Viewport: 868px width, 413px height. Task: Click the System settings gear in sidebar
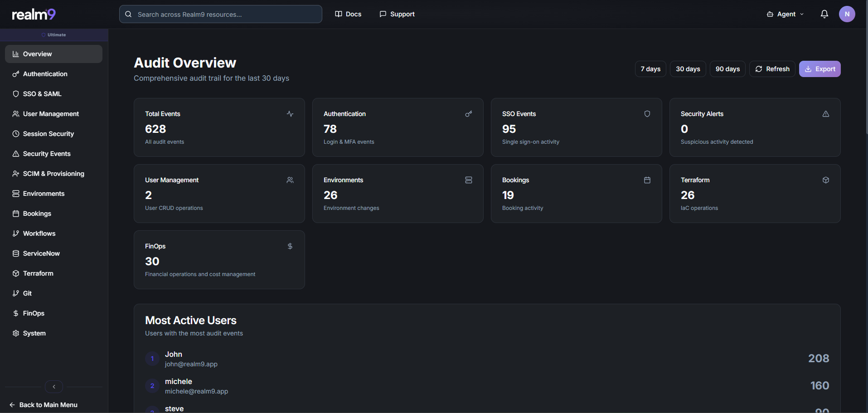15,333
